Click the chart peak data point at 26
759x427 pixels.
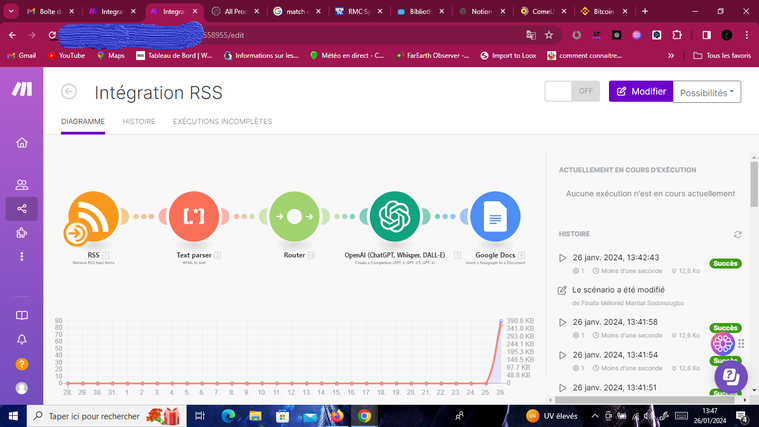click(501, 320)
